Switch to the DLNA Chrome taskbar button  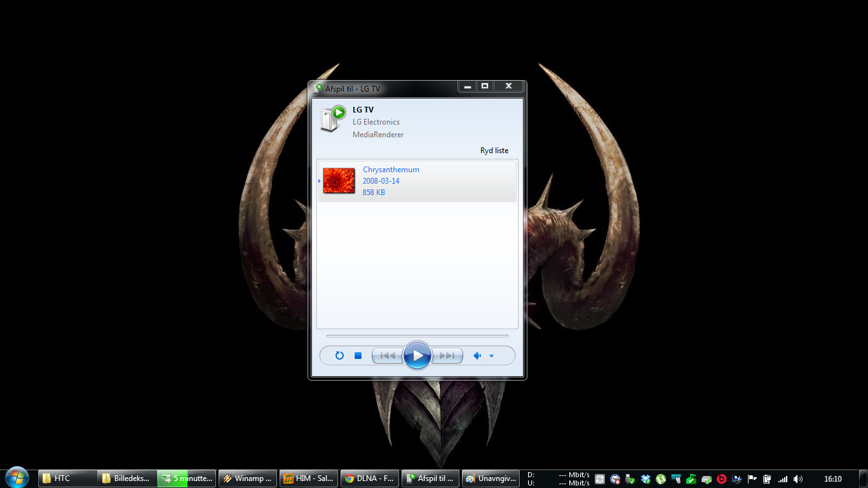pos(370,478)
